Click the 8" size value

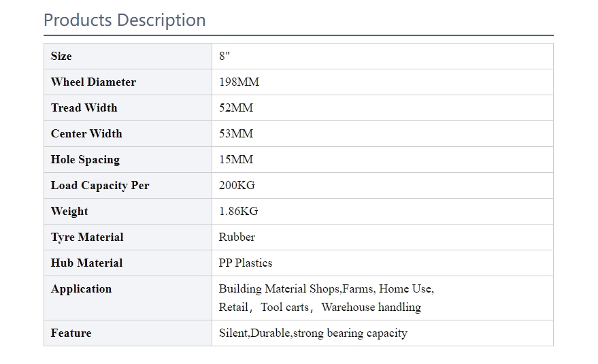point(225,56)
